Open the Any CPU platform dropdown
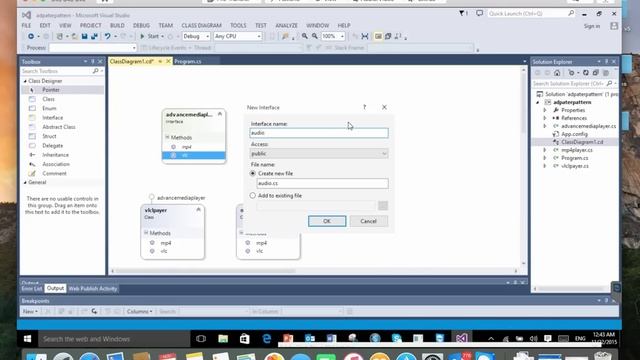Image resolution: width=640 pixels, height=360 pixels. pyautogui.click(x=238, y=36)
